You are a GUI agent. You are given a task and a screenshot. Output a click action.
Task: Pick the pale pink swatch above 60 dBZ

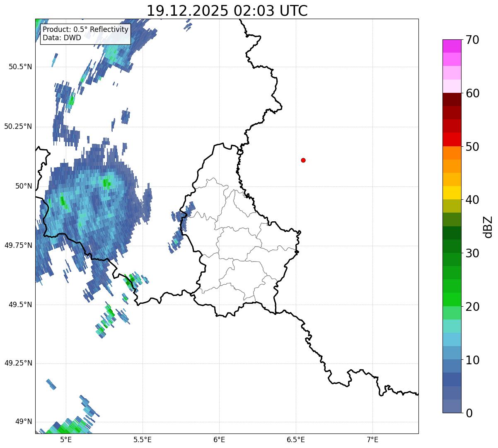tap(452, 86)
